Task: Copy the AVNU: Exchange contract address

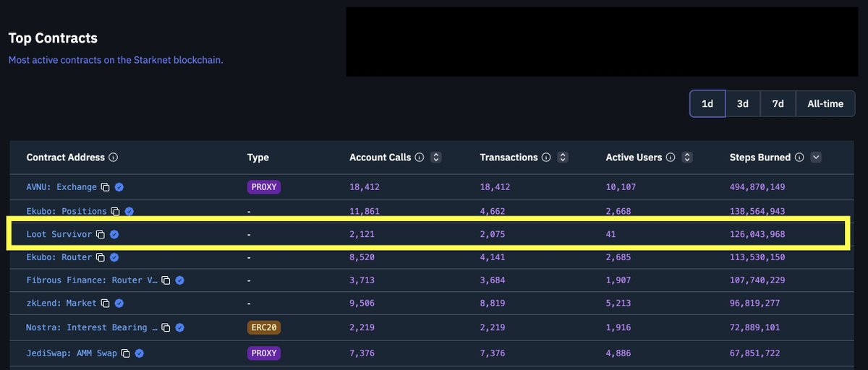Action: tap(106, 187)
